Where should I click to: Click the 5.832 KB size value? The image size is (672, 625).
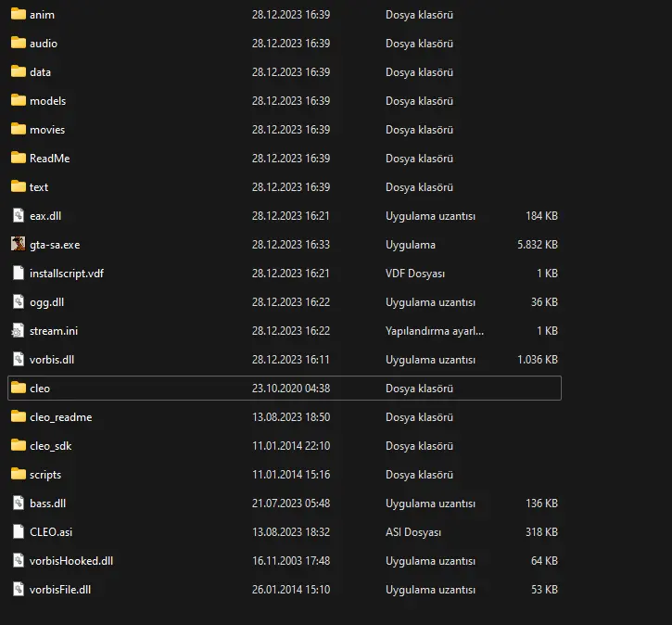click(538, 244)
